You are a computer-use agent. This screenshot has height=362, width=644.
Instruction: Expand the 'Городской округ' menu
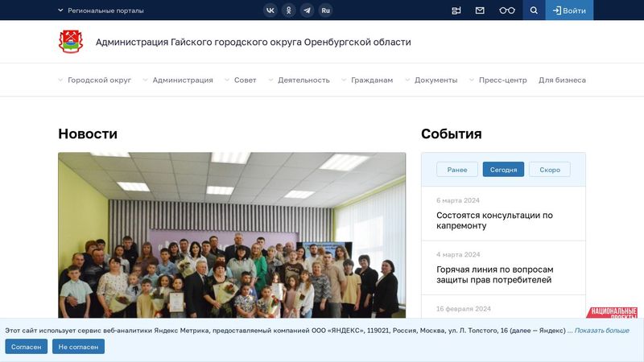tap(94, 80)
